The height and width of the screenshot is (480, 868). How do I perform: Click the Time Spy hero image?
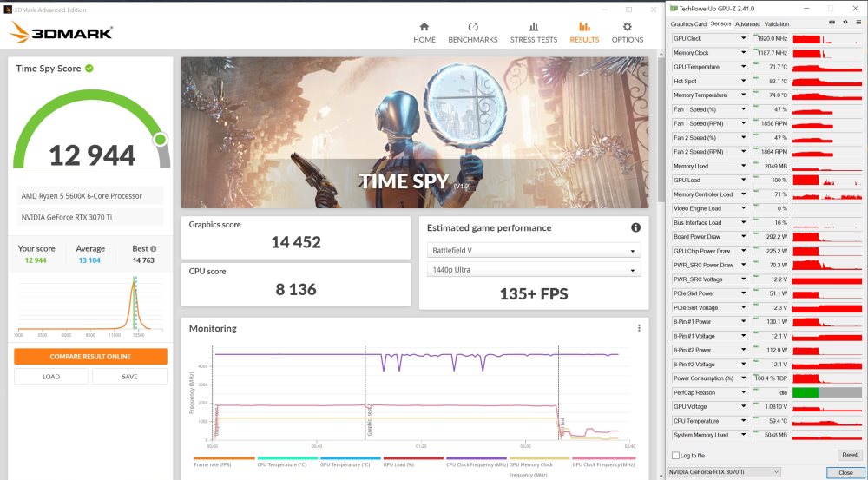tap(415, 132)
